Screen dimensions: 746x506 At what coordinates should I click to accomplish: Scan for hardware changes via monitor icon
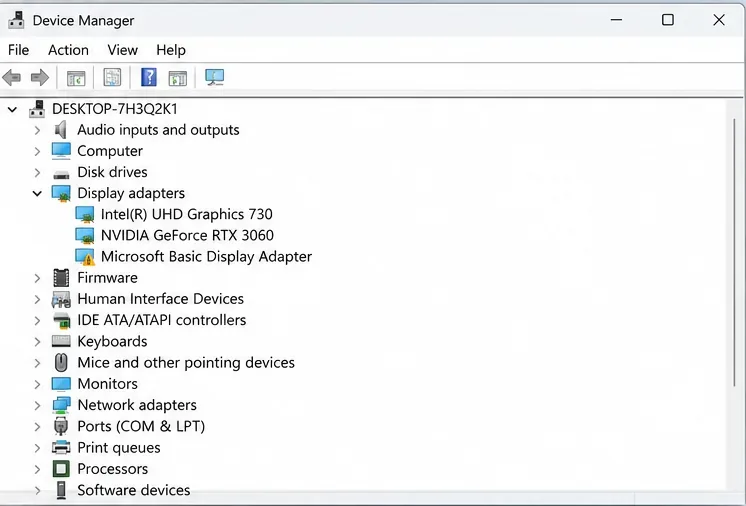[215, 77]
